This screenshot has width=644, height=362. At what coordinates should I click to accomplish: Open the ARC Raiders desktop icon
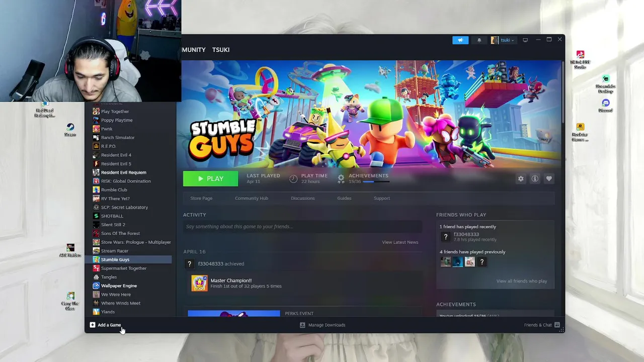70,250
